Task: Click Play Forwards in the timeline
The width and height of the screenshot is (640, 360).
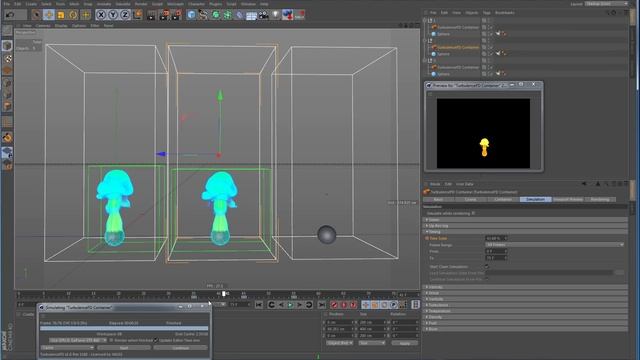Action: click(x=290, y=305)
